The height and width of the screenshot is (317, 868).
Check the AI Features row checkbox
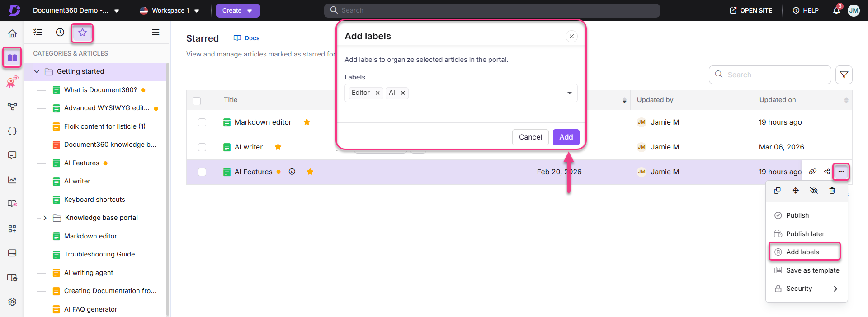click(202, 172)
